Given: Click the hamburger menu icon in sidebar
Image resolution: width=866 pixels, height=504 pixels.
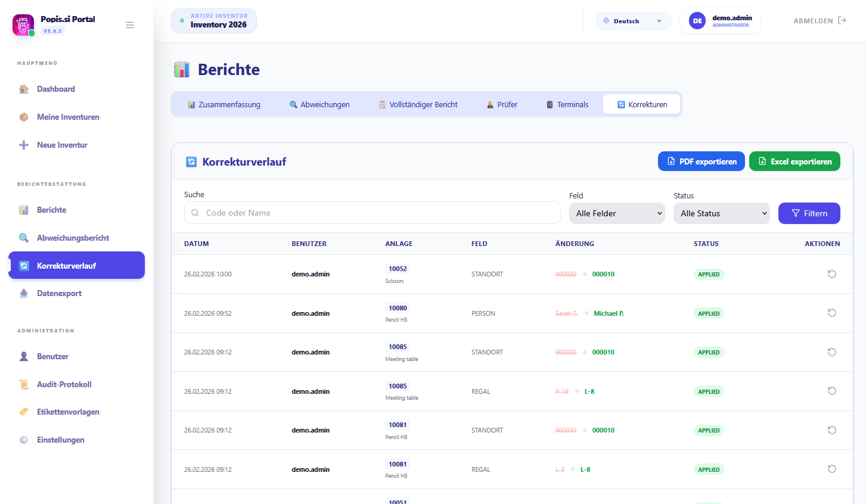Looking at the screenshot, I should click(129, 25).
